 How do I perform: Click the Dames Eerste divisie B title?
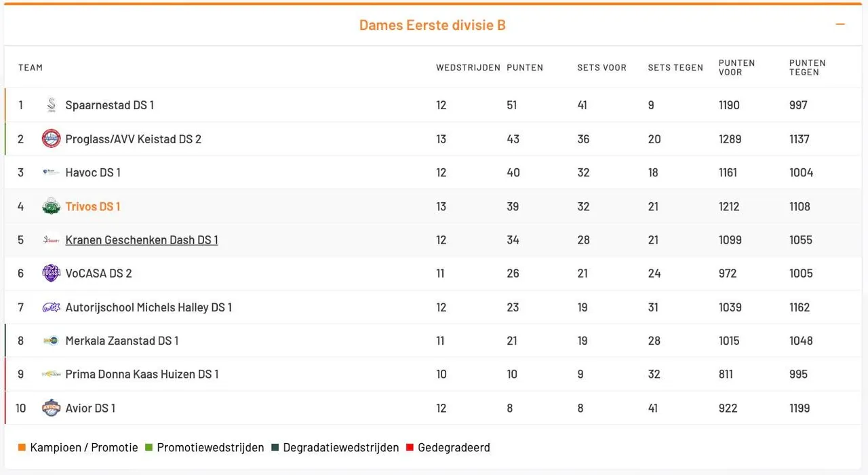pos(432,24)
